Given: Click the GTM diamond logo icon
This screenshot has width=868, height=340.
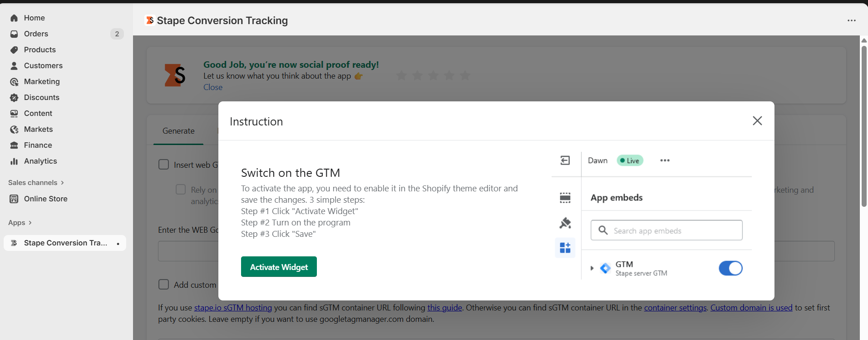Looking at the screenshot, I should (x=605, y=268).
